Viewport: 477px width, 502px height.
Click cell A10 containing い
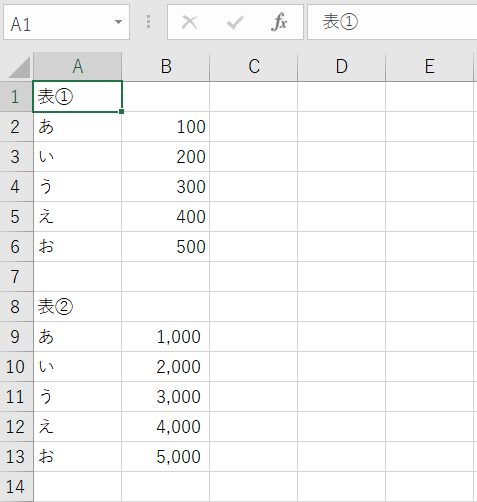point(78,367)
